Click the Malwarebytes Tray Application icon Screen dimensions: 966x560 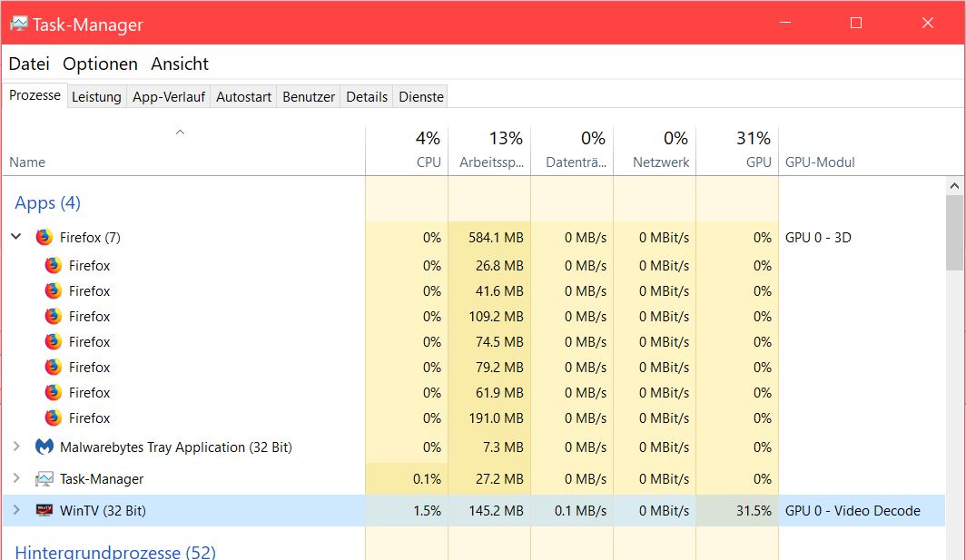[44, 447]
